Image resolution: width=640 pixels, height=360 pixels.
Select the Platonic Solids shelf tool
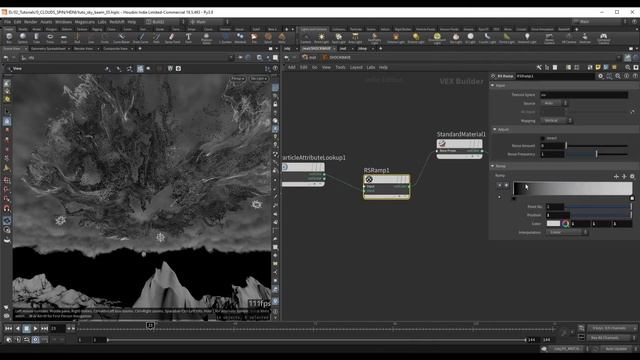207,38
